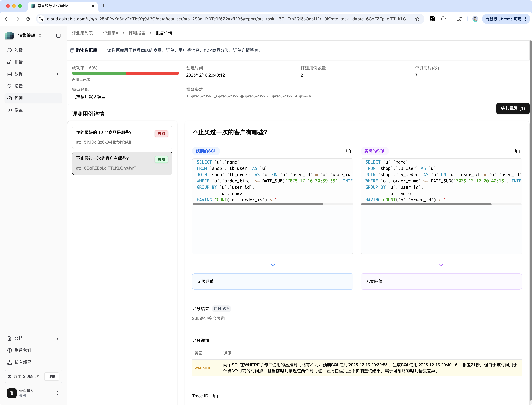Copy the expected SQL code

point(349,151)
